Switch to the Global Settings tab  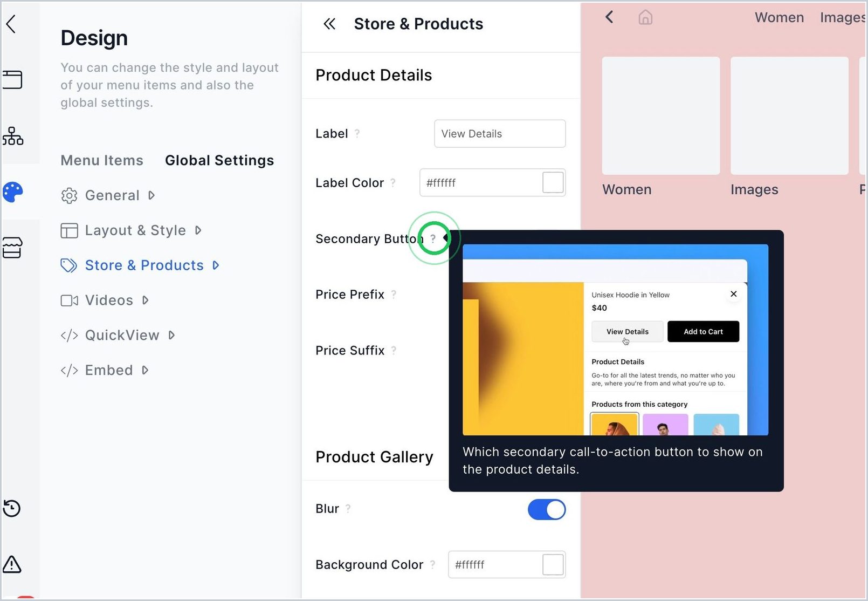click(x=219, y=160)
